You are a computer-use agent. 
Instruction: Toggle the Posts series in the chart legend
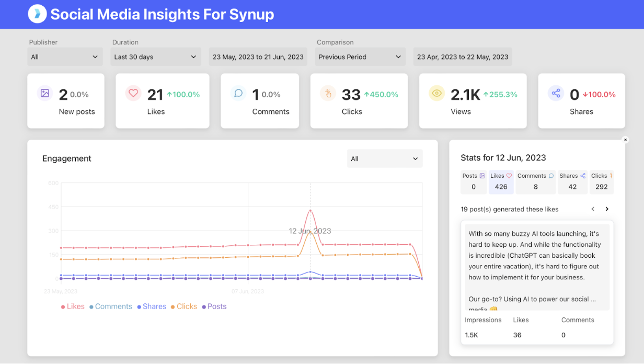[x=214, y=306]
